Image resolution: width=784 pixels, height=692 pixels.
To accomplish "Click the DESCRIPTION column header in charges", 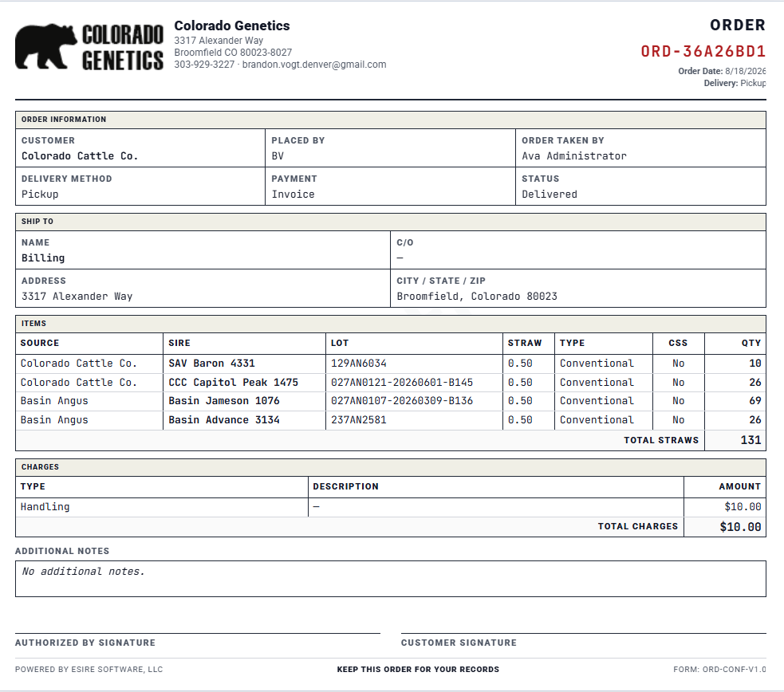I will [x=345, y=486].
